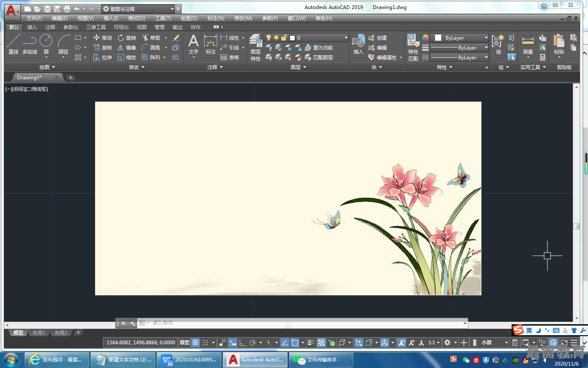Click the 测量 (Measure) tool

point(528,44)
